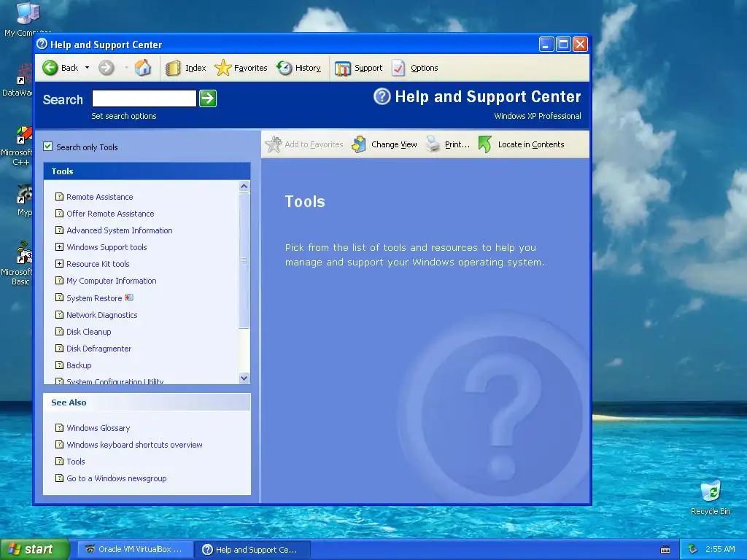
Task: Go to Home page icon
Action: coord(142,68)
